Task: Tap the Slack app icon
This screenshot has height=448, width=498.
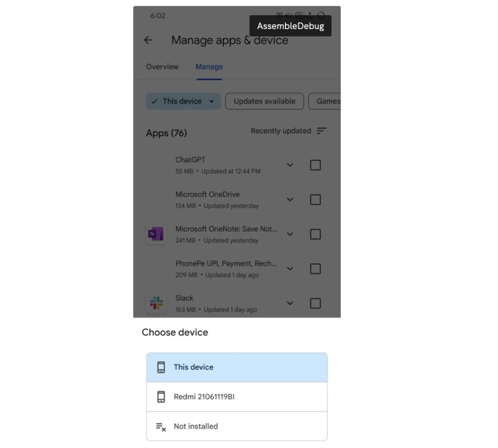Action: pos(156,303)
